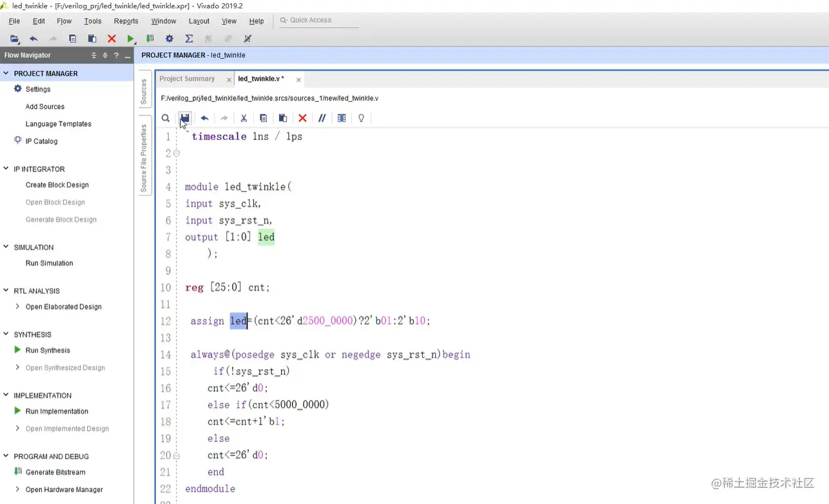The image size is (829, 504).
Task: Collapse the IP INTEGRATOR section
Action: coord(6,169)
